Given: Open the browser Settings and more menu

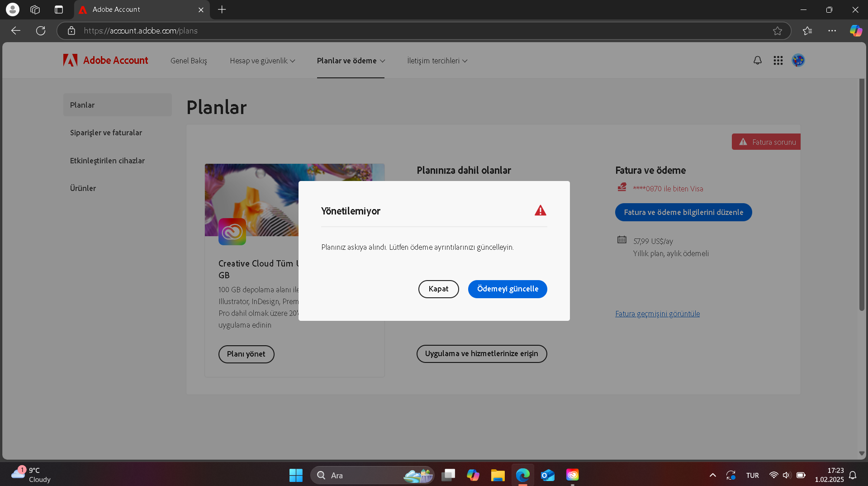Looking at the screenshot, I should coord(832,31).
